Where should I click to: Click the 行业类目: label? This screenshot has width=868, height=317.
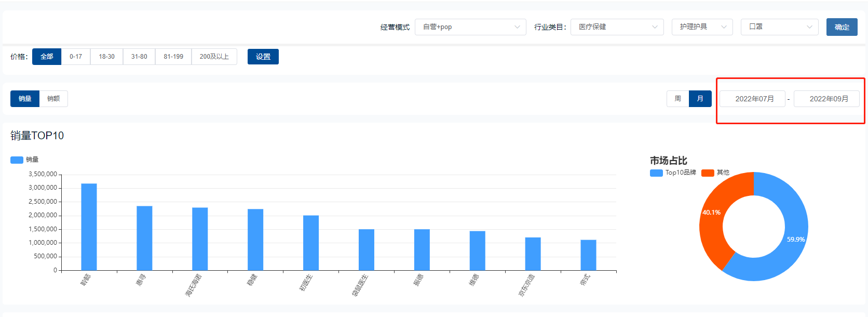point(550,27)
